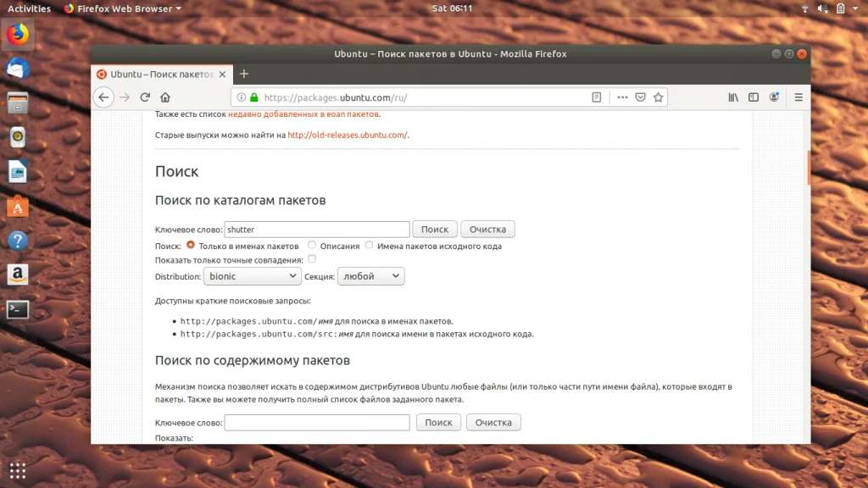Select the Ubuntu – Поиск пакетов tab
The height and width of the screenshot is (488, 868).
click(x=162, y=75)
